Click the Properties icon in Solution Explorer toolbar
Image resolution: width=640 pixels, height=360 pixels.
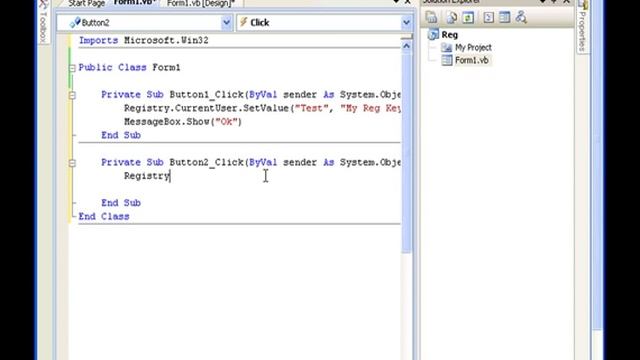click(431, 18)
